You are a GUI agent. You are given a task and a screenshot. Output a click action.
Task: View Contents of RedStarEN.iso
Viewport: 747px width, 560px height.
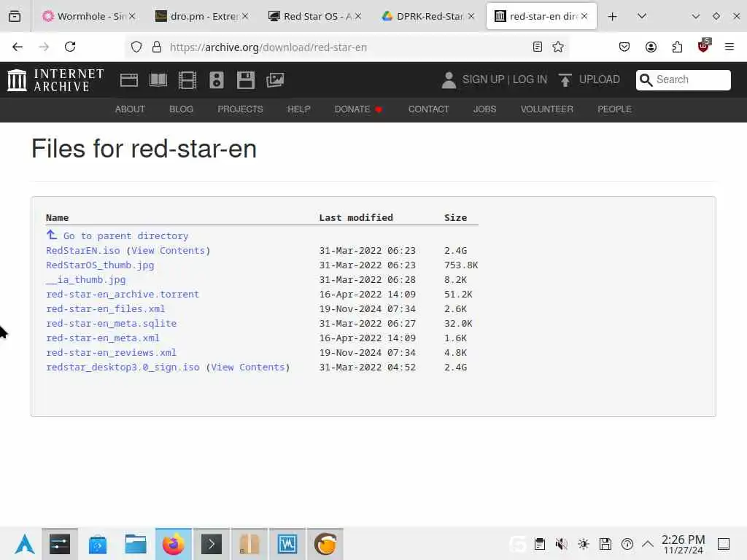169,251
